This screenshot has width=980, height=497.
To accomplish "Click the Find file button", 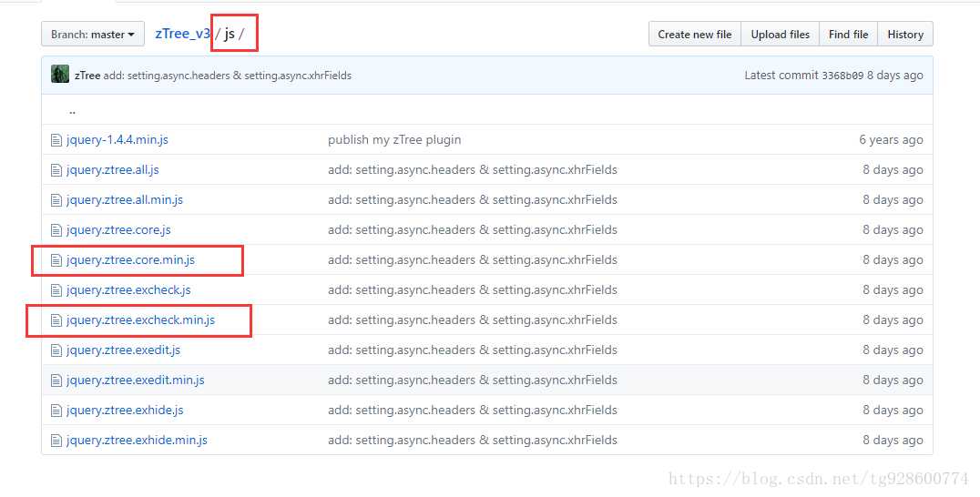I will click(x=848, y=35).
